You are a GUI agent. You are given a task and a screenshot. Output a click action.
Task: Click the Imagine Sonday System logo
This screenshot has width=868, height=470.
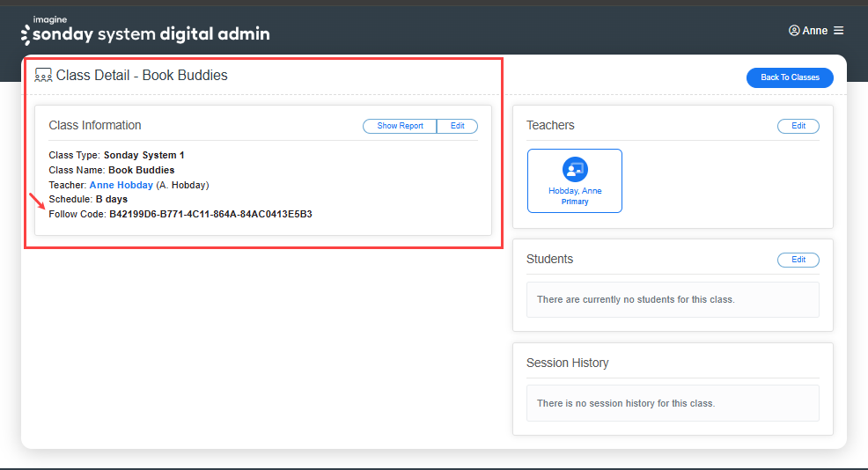(x=145, y=31)
